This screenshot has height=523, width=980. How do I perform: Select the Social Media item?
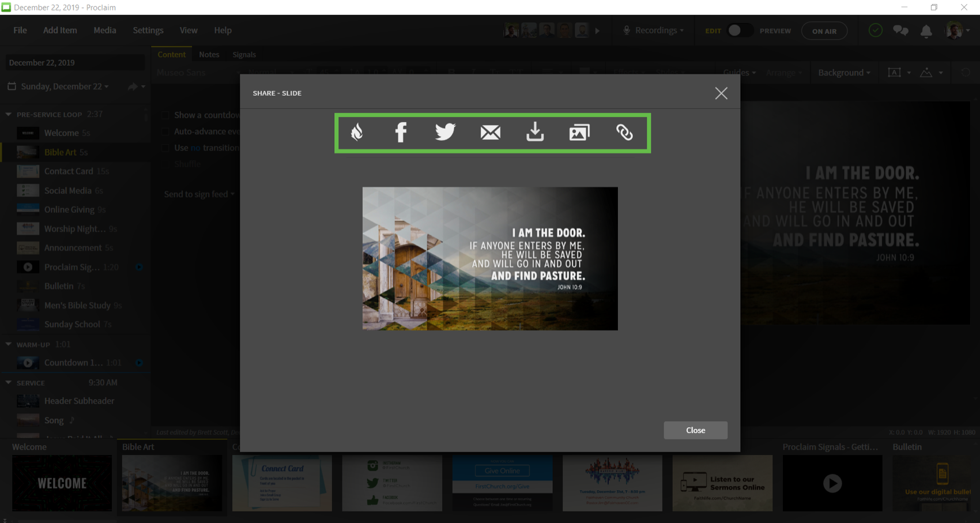pos(75,190)
